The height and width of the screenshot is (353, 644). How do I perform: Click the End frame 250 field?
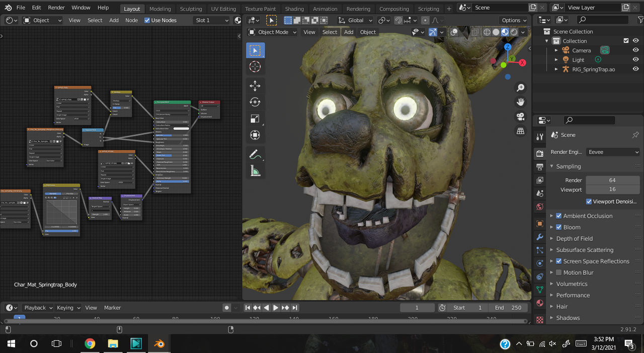tap(508, 308)
